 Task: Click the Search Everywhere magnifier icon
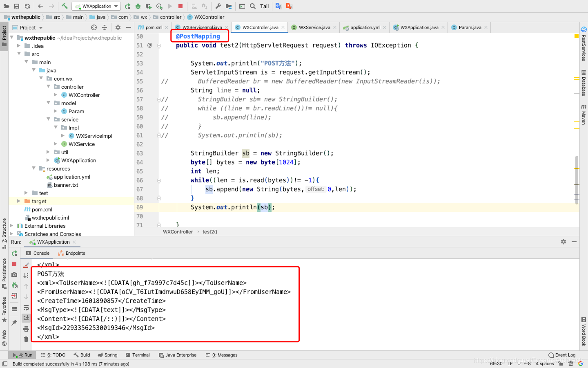pos(253,6)
